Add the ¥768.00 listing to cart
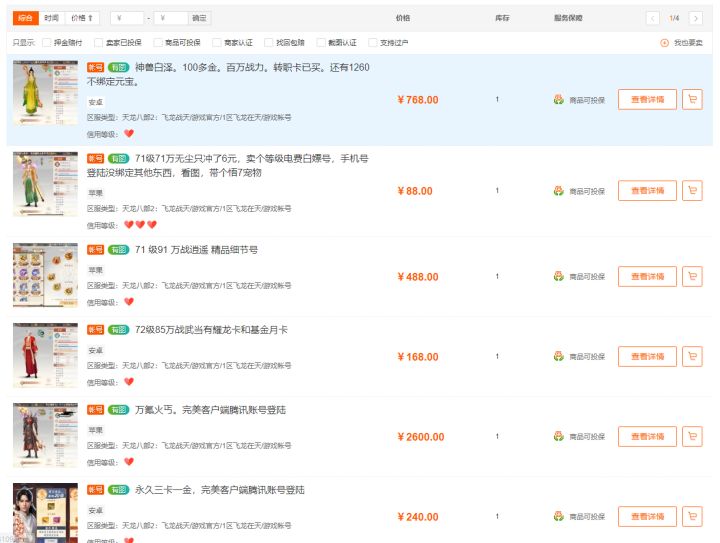The height and width of the screenshot is (543, 720). (692, 100)
